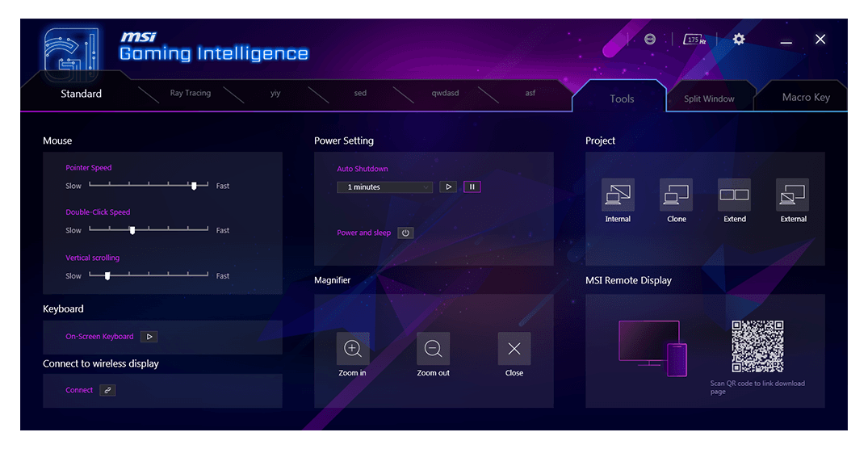The width and height of the screenshot is (868, 449).
Task: Switch to the Ray Tracing profile tab
Action: click(191, 93)
